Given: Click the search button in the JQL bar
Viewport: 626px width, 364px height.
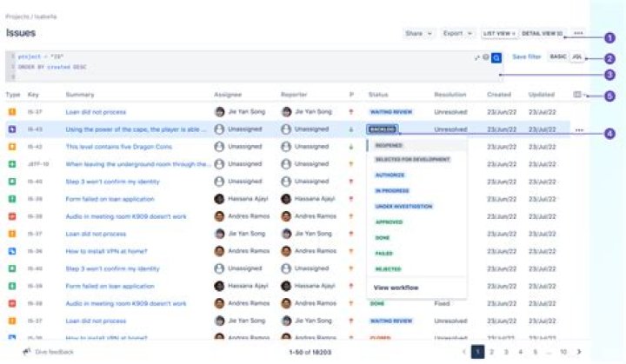Looking at the screenshot, I should pyautogui.click(x=496, y=57).
